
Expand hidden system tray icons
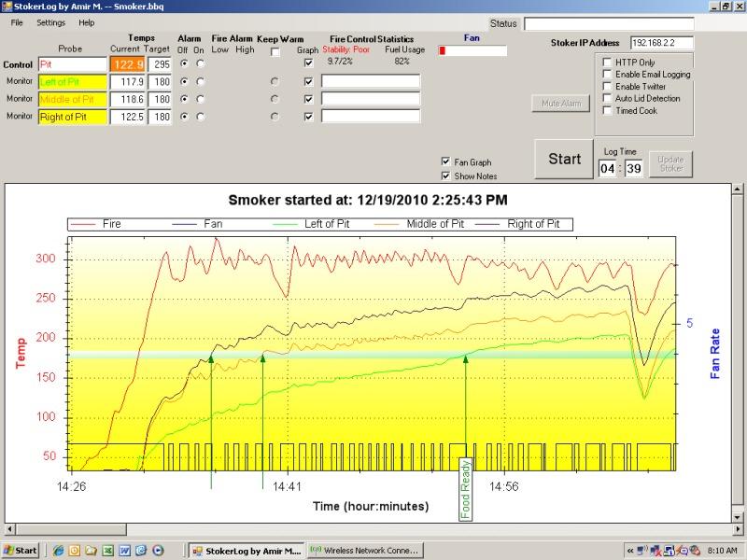pos(630,551)
